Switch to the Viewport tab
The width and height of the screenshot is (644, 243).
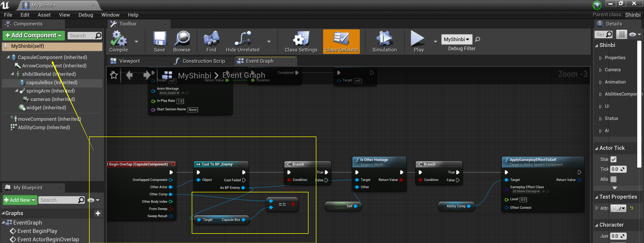coord(130,61)
